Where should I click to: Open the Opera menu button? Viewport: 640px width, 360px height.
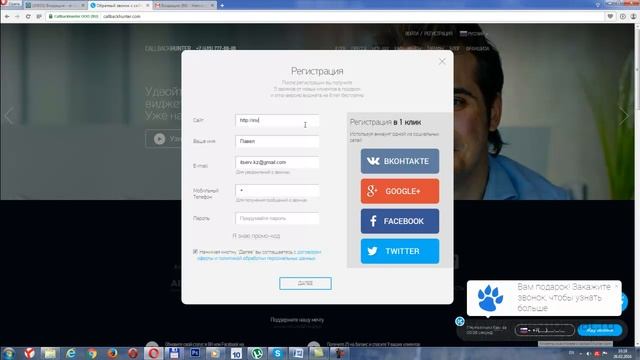(x=10, y=4)
